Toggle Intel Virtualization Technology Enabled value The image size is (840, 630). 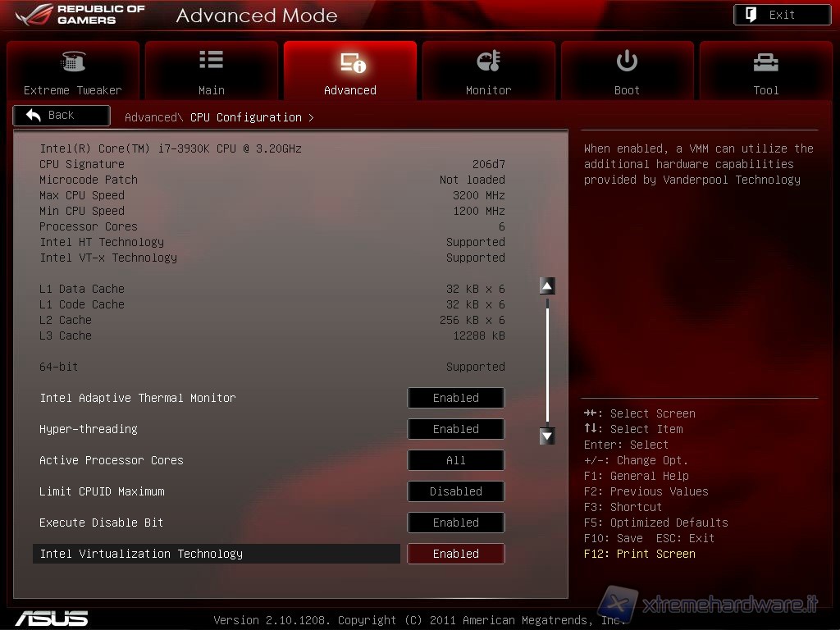(455, 554)
